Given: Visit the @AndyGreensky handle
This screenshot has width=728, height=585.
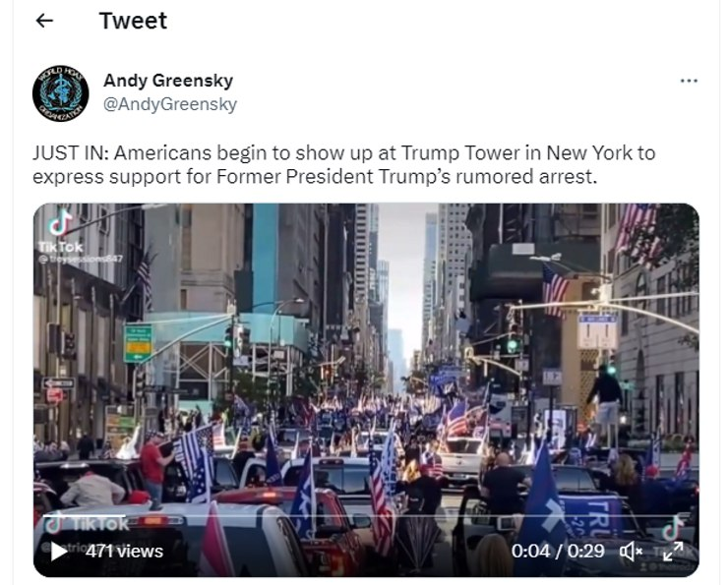Looking at the screenshot, I should [170, 104].
